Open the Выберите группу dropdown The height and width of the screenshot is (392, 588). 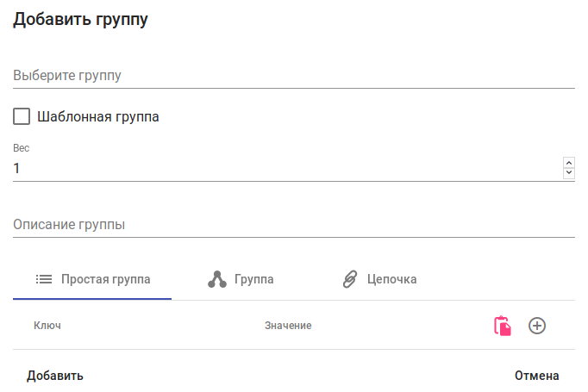coord(293,76)
